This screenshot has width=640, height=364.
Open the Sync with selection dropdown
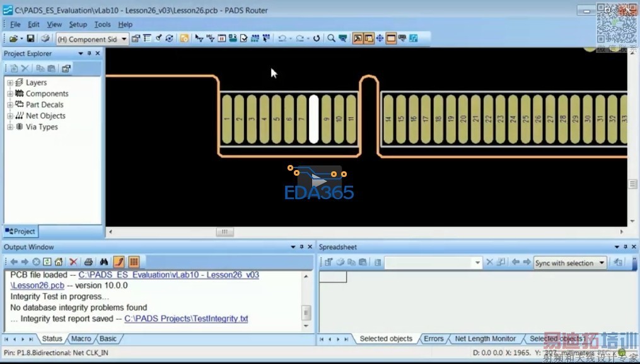(570, 263)
